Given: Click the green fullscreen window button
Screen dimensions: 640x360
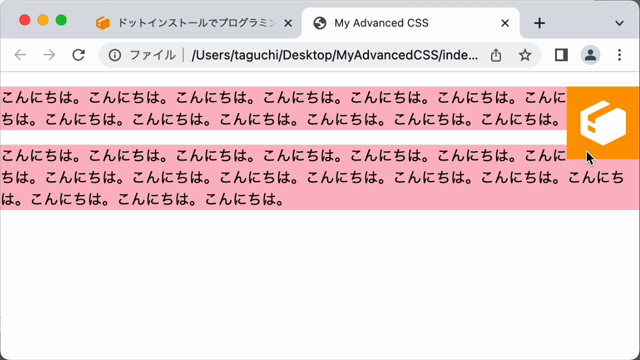Looking at the screenshot, I should pyautogui.click(x=61, y=20).
